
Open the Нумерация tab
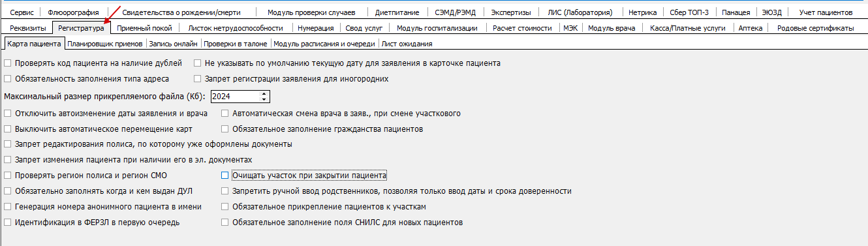pyautogui.click(x=315, y=28)
